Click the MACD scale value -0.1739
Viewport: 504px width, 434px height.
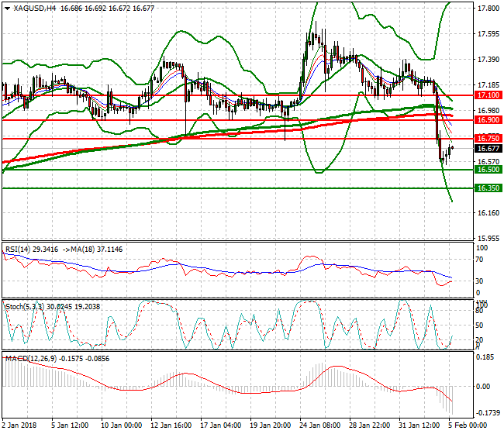[488, 413]
